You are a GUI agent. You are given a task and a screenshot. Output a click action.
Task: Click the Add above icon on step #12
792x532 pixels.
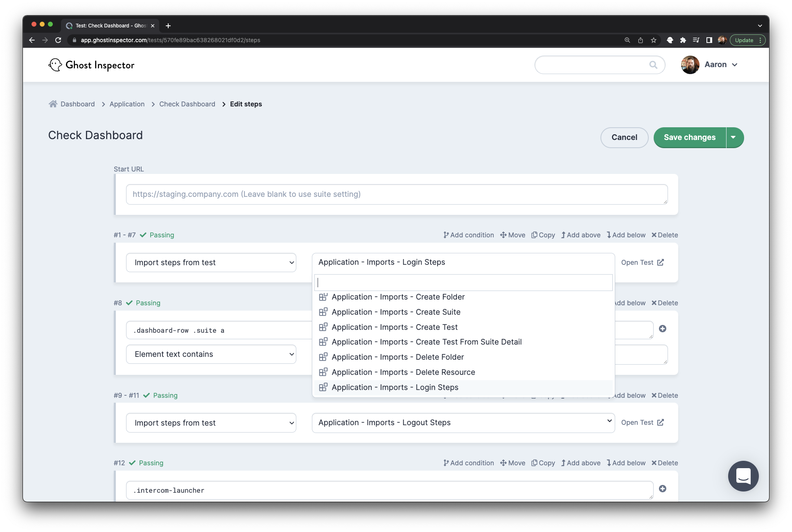pyautogui.click(x=564, y=463)
